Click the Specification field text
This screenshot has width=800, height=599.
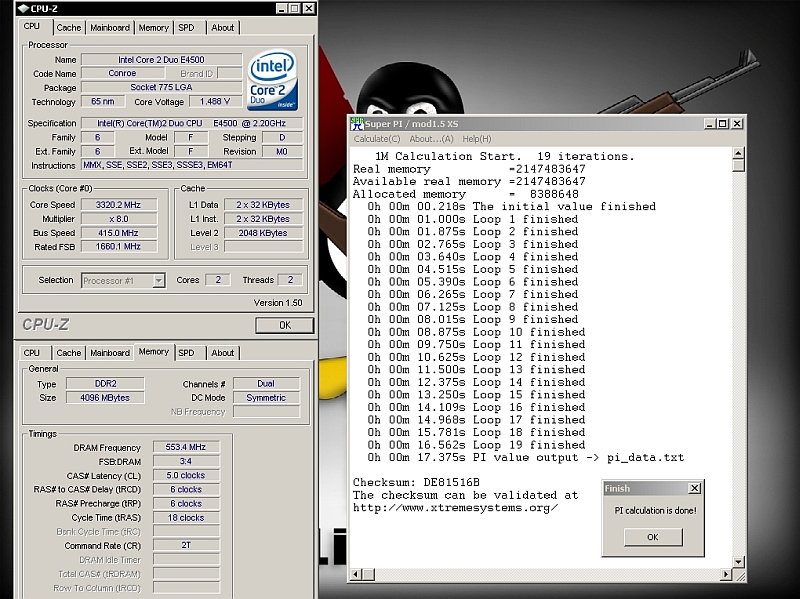pyautogui.click(x=192, y=123)
